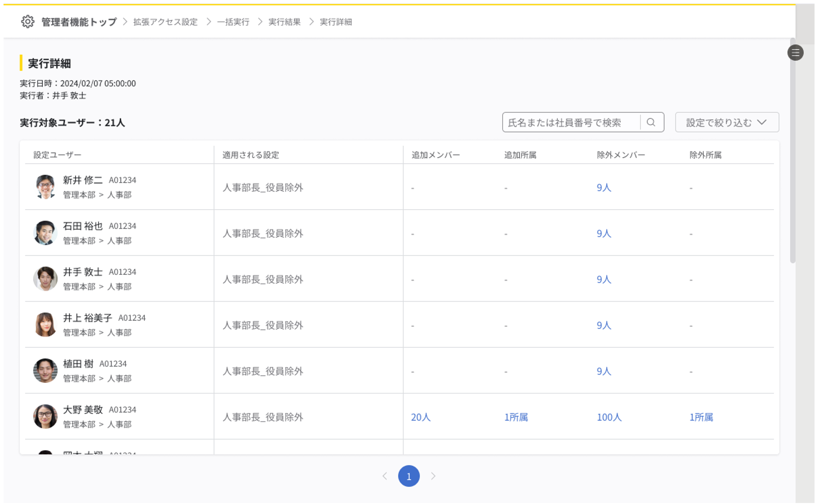Expand the 設定で絞り込む filter dropdown
815x504 pixels.
tap(726, 122)
